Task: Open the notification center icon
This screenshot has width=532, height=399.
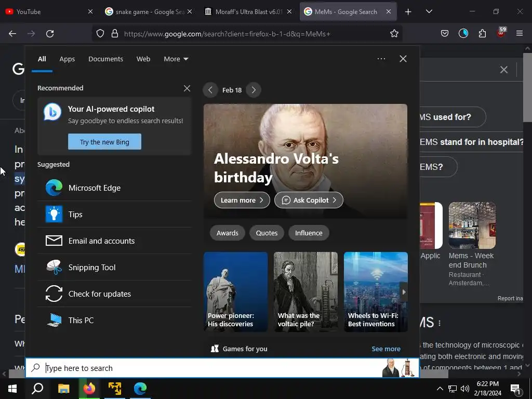Action: coord(516,389)
